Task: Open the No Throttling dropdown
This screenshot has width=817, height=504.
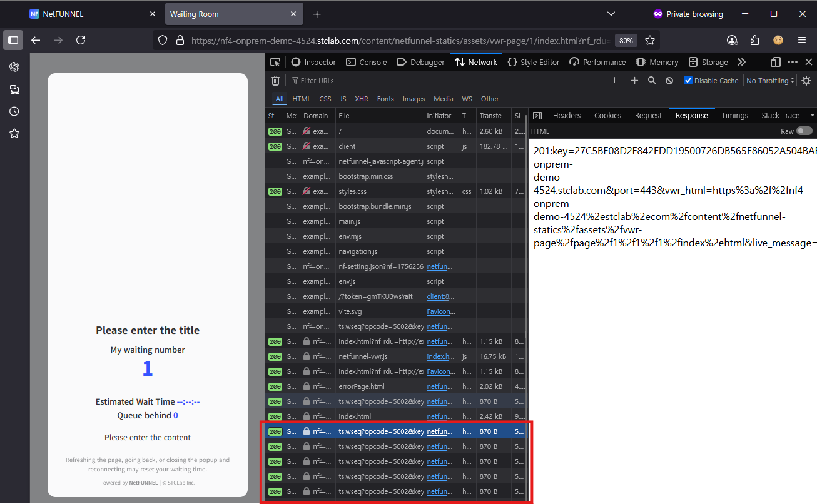Action: pos(769,80)
